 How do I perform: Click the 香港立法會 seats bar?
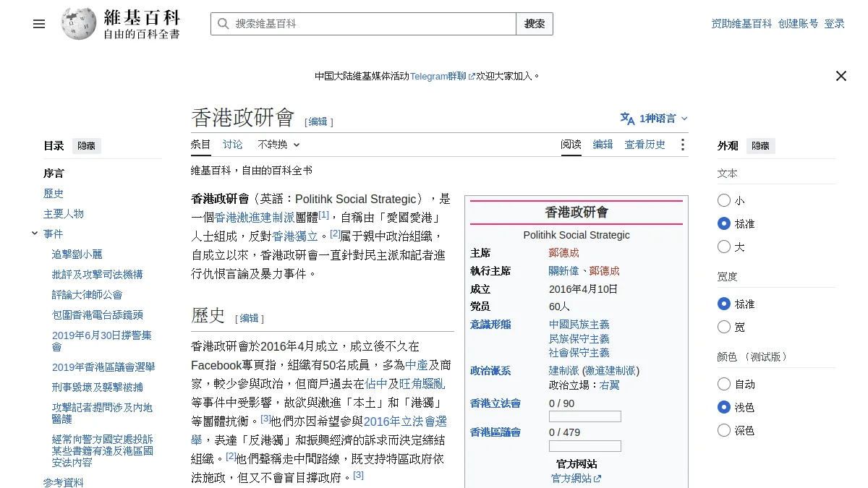click(585, 416)
